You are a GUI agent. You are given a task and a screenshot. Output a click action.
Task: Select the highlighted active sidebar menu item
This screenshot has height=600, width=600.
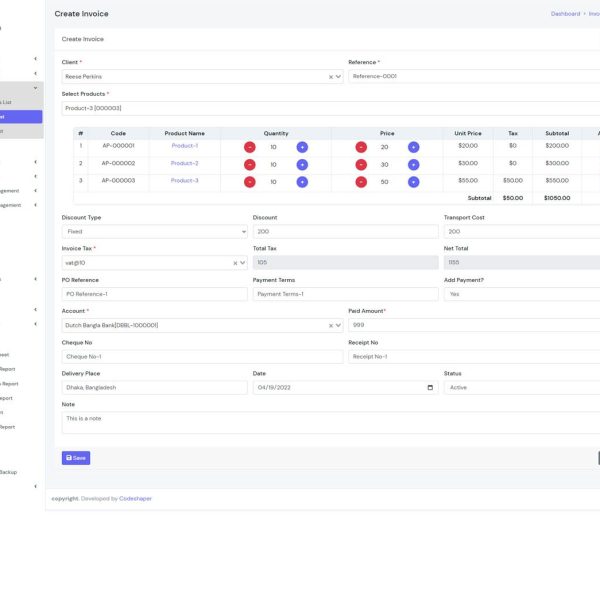pyautogui.click(x=20, y=116)
